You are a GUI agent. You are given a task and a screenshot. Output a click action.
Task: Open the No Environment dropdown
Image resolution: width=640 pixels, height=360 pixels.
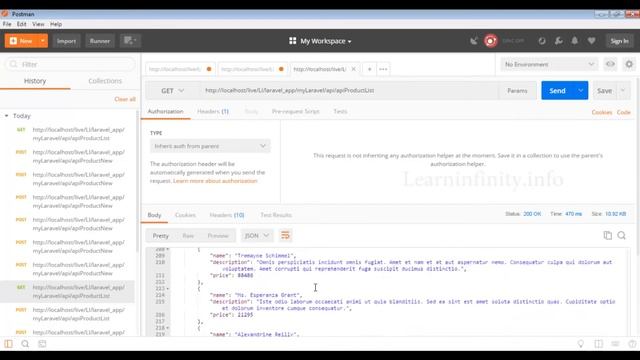[549, 64]
